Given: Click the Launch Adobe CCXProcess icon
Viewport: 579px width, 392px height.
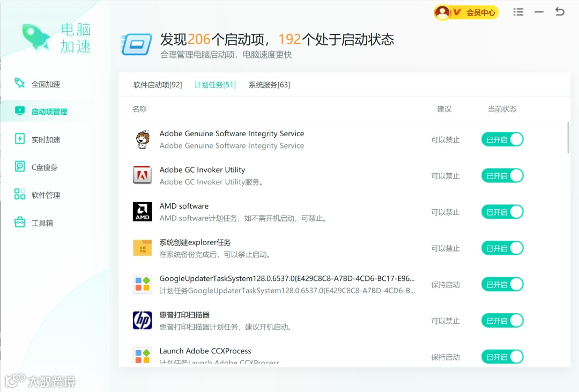Looking at the screenshot, I should pyautogui.click(x=143, y=354).
